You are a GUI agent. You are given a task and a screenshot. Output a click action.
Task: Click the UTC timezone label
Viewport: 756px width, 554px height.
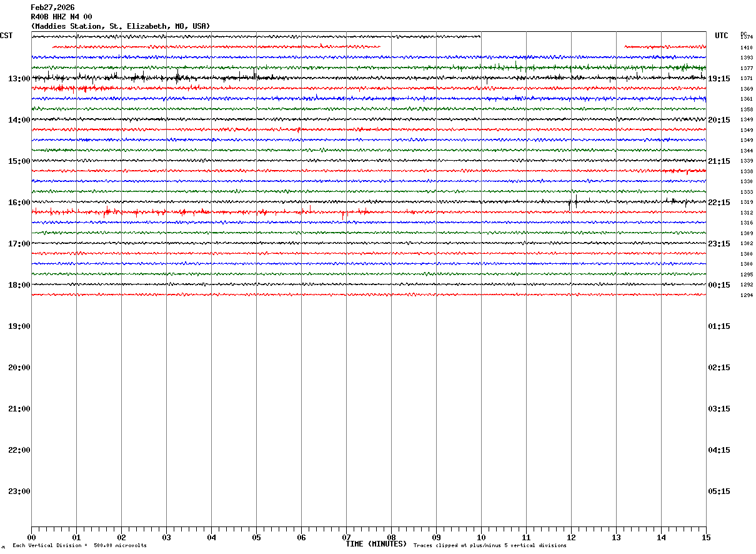tap(722, 36)
